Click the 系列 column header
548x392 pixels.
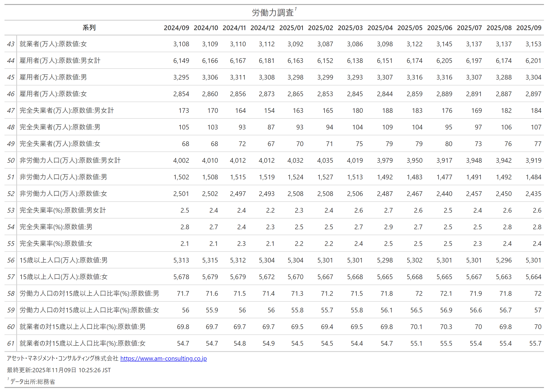89,28
